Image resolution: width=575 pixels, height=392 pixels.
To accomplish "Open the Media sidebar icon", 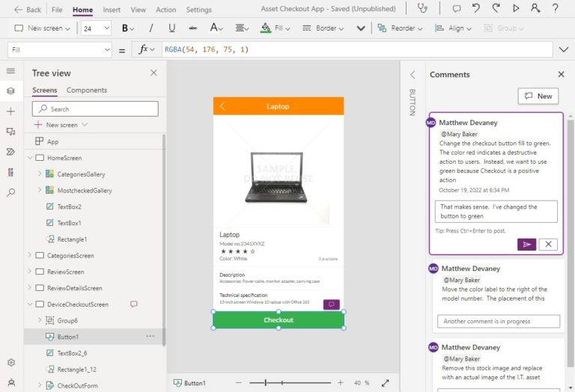I will point(11,132).
